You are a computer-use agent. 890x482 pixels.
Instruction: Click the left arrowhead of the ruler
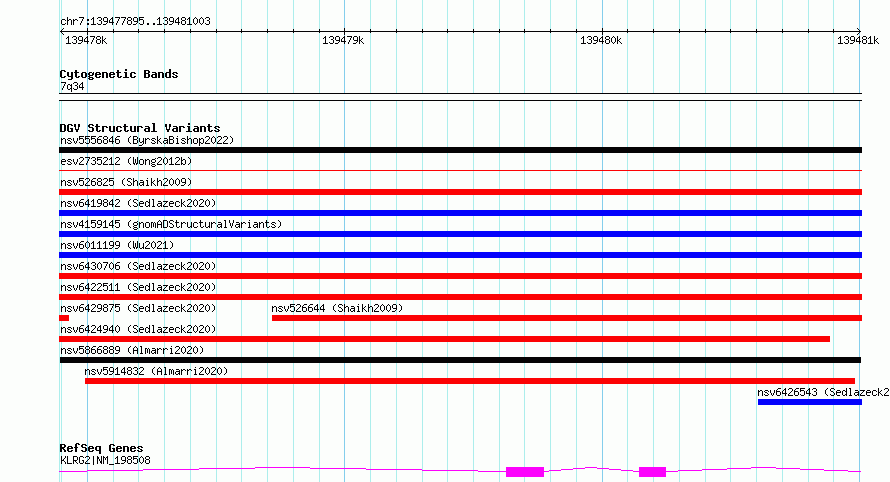(x=62, y=31)
